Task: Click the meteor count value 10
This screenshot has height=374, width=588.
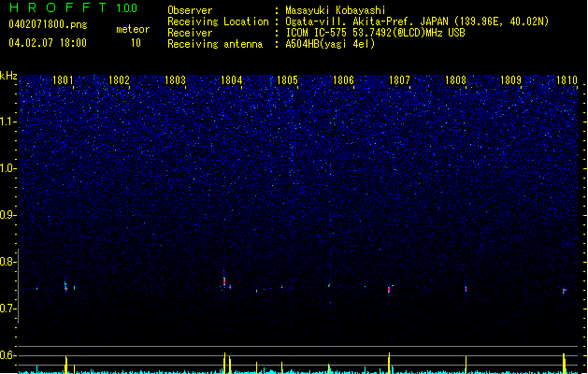Action: point(136,43)
